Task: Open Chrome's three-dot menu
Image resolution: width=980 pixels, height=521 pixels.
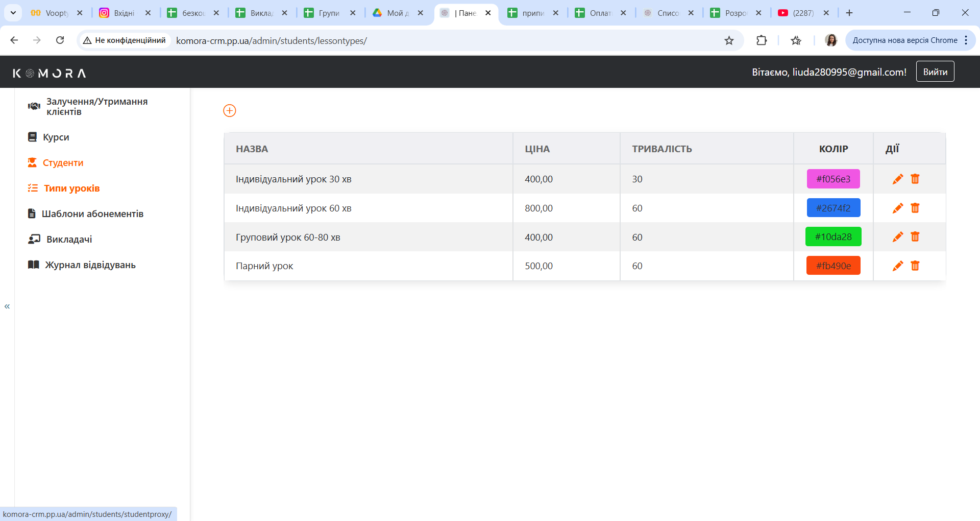Action: tap(966, 40)
